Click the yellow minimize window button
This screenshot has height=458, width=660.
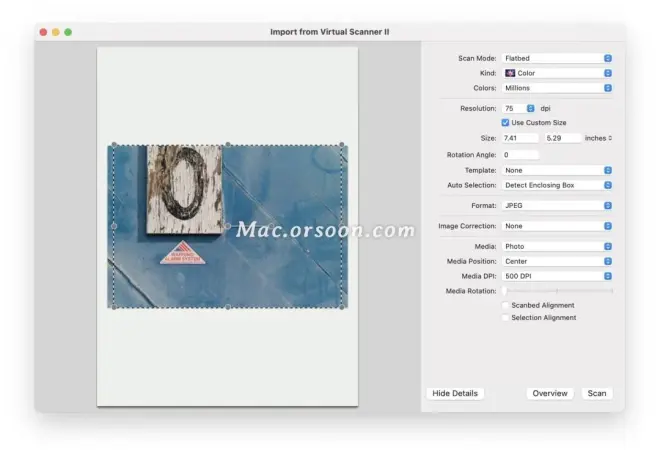click(x=56, y=32)
